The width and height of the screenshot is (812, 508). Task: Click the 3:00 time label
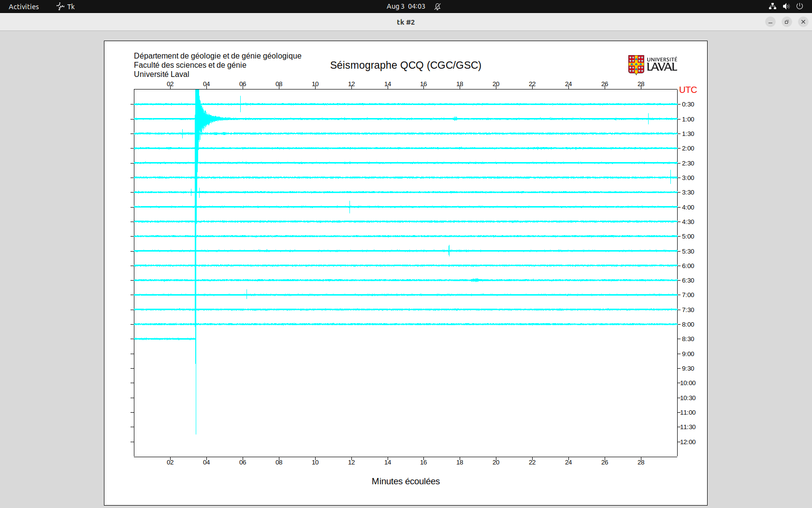[688, 178]
